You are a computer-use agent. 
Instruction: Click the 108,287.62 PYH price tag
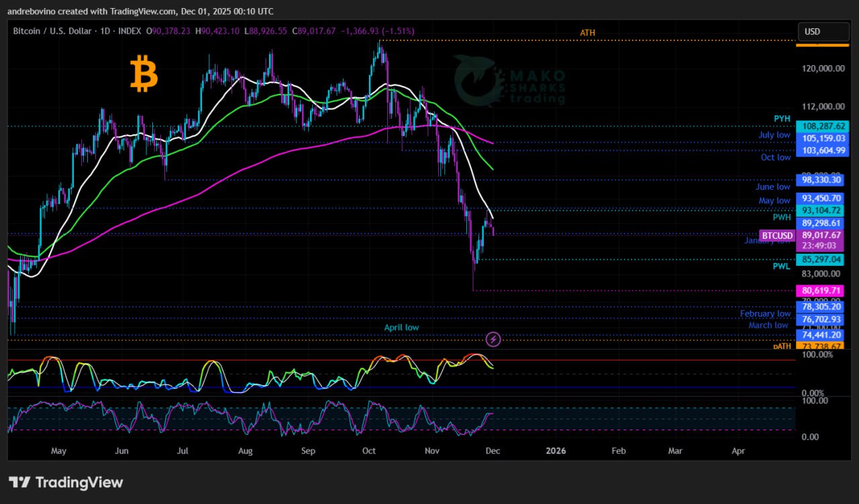coord(821,126)
